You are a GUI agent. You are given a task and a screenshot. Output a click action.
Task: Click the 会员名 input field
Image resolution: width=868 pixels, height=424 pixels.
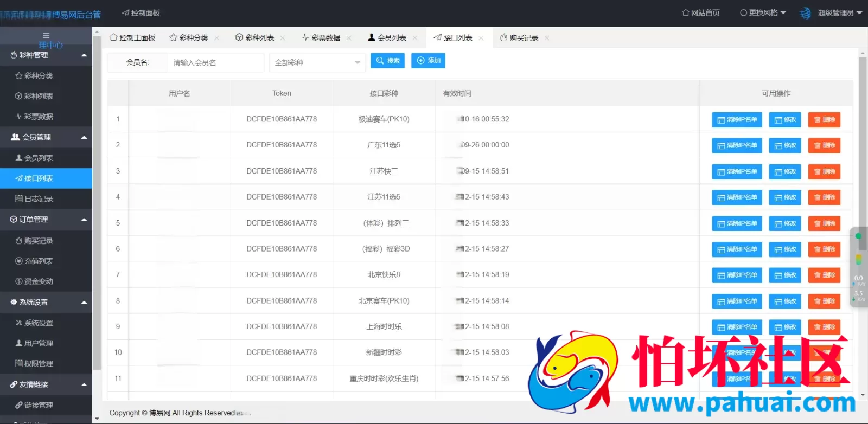coord(216,62)
